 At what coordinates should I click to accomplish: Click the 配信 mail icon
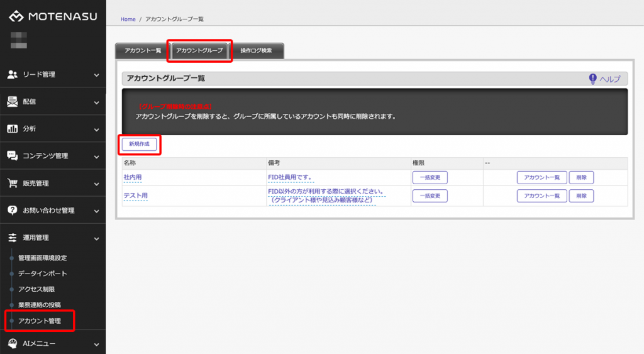(x=12, y=102)
